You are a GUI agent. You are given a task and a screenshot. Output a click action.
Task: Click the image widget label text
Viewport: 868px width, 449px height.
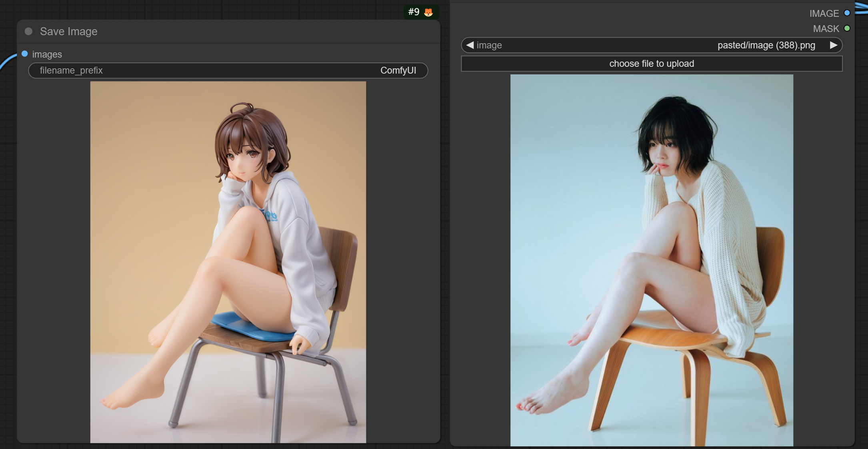(489, 45)
